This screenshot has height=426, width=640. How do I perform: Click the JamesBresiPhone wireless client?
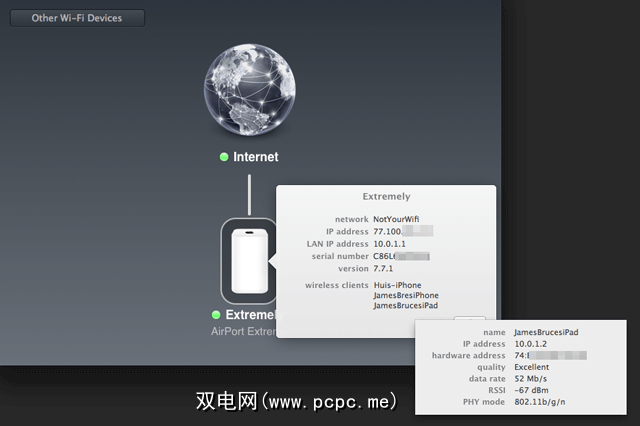point(406,295)
